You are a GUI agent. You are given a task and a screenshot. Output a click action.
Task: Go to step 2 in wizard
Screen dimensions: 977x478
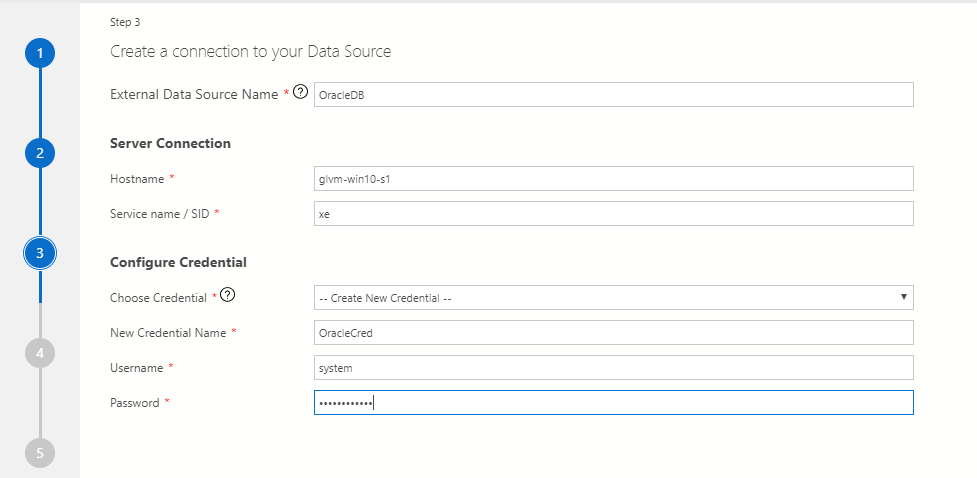click(40, 153)
